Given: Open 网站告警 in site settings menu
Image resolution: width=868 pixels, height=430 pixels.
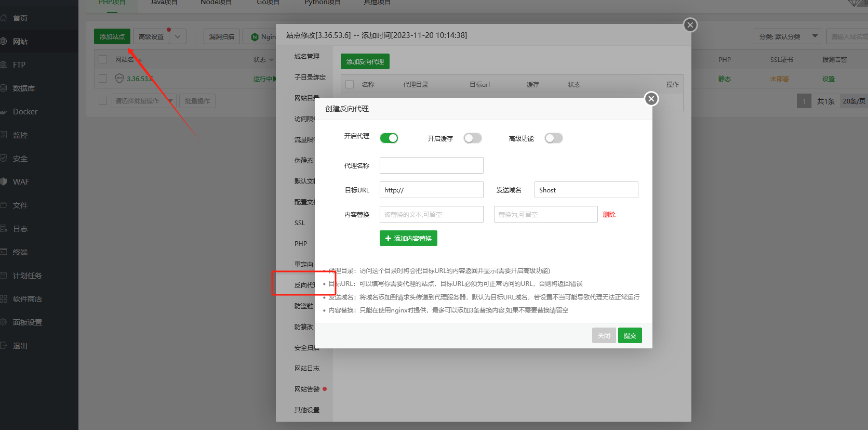Looking at the screenshot, I should click(x=307, y=389).
